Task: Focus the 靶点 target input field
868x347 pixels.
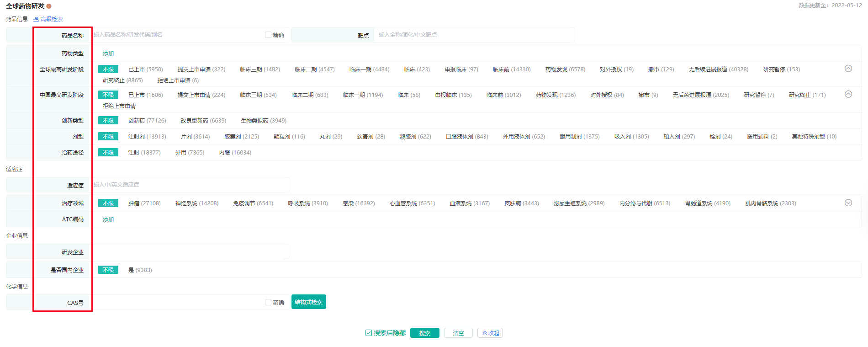Action: point(473,35)
